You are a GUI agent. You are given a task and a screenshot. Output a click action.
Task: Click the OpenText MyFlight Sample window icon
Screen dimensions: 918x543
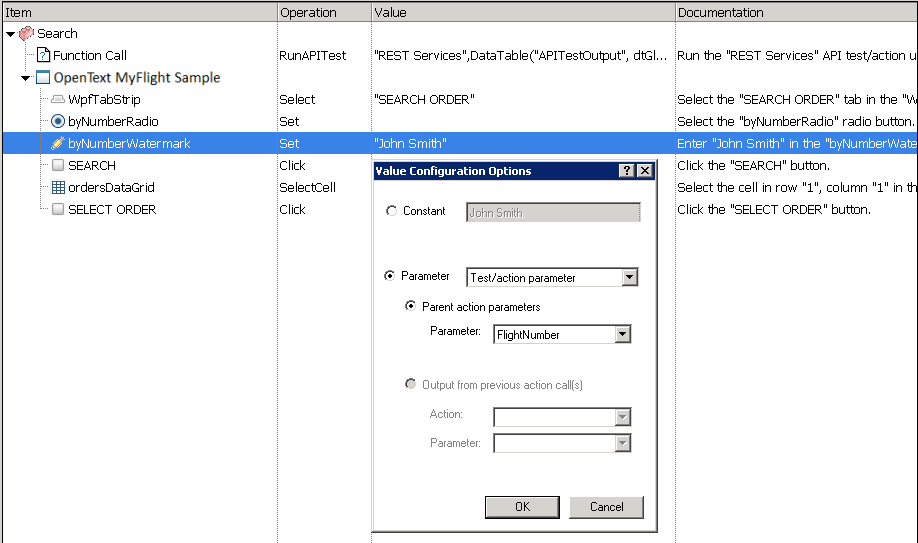(43, 78)
